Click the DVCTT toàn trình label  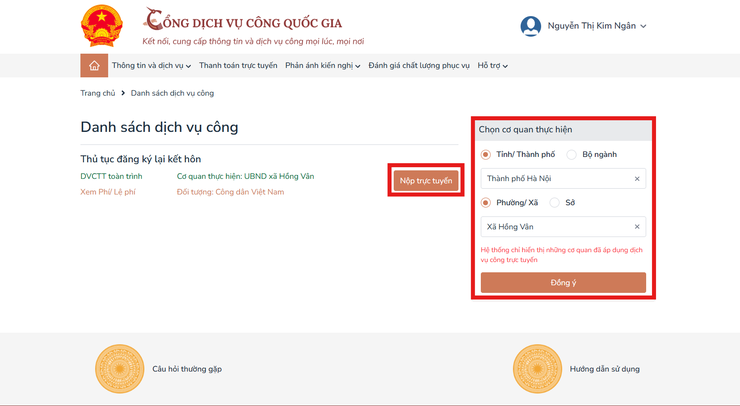111,176
